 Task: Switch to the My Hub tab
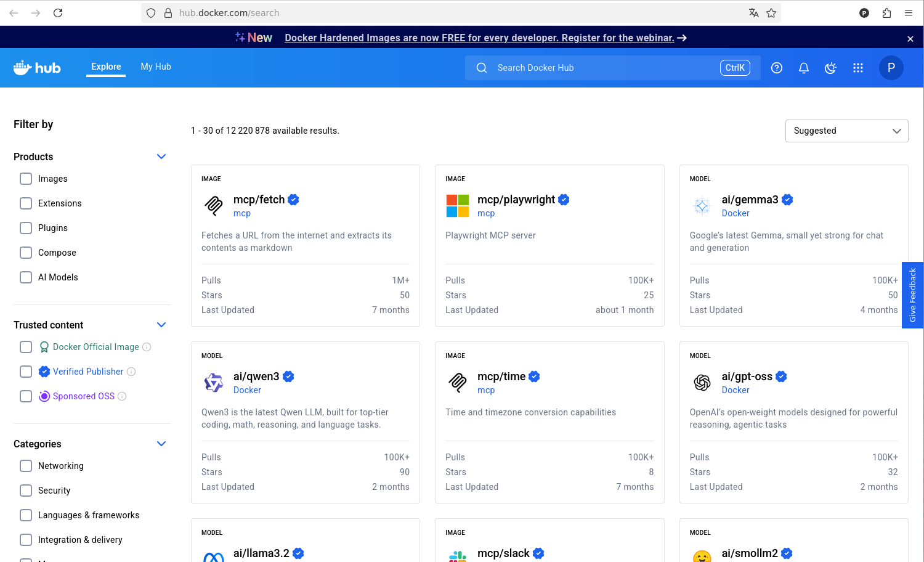coord(156,67)
